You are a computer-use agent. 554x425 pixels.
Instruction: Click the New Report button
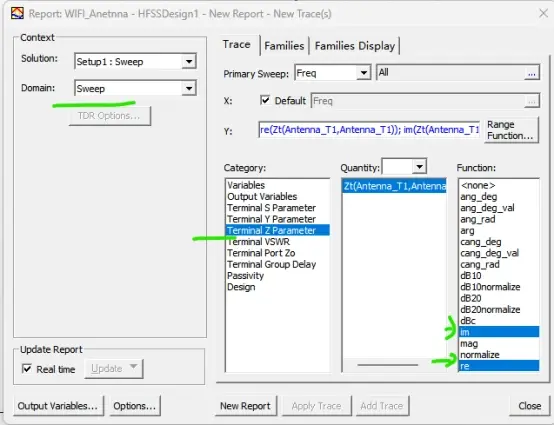[x=245, y=406]
